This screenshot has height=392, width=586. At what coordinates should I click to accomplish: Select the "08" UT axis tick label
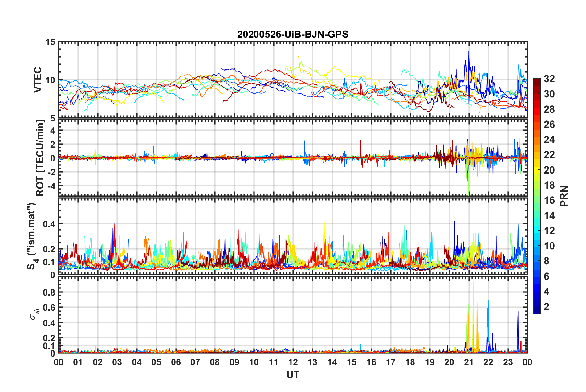point(215,362)
